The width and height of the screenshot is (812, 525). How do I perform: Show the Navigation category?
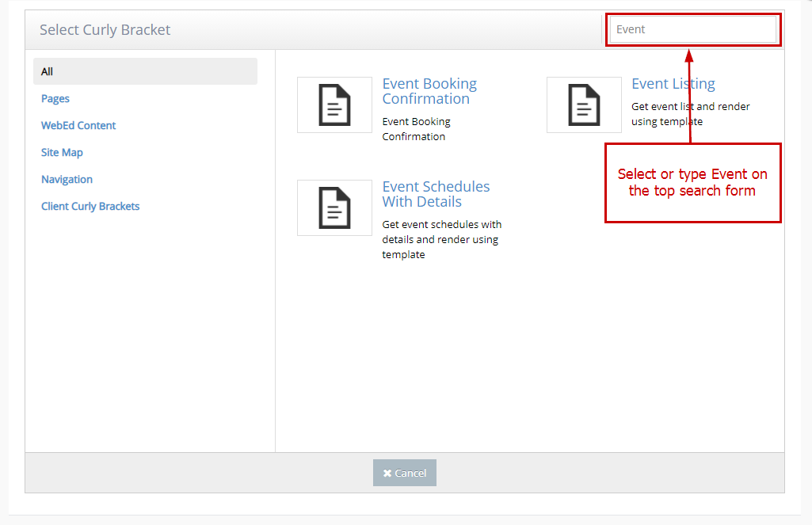point(67,179)
